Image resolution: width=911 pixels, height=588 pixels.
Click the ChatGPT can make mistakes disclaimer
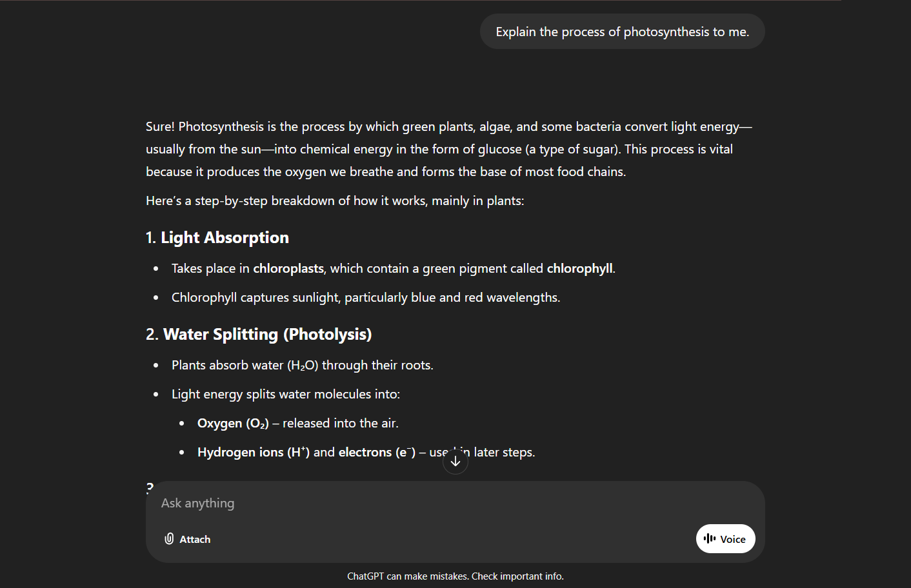pyautogui.click(x=455, y=576)
